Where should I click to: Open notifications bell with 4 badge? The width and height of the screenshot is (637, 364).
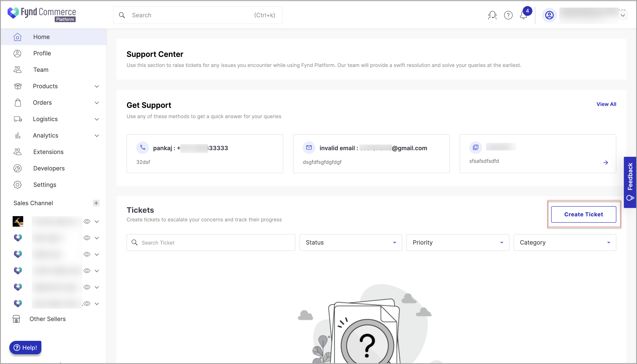tap(524, 15)
